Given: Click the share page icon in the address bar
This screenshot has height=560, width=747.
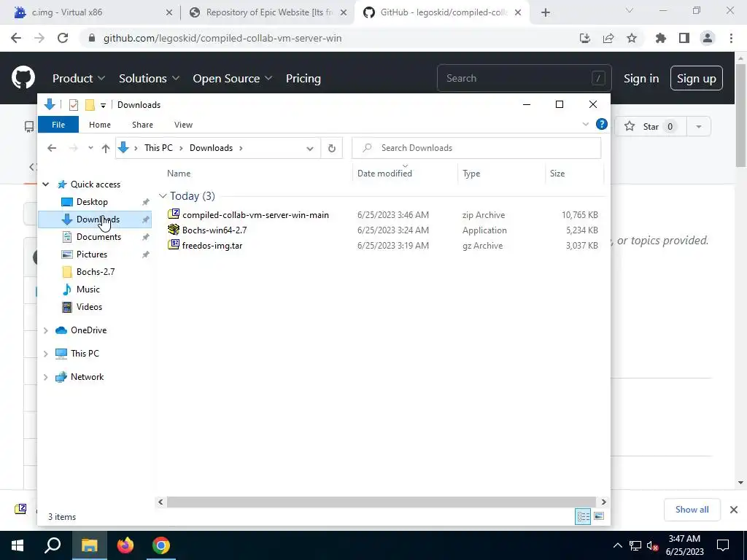Looking at the screenshot, I should 608,38.
